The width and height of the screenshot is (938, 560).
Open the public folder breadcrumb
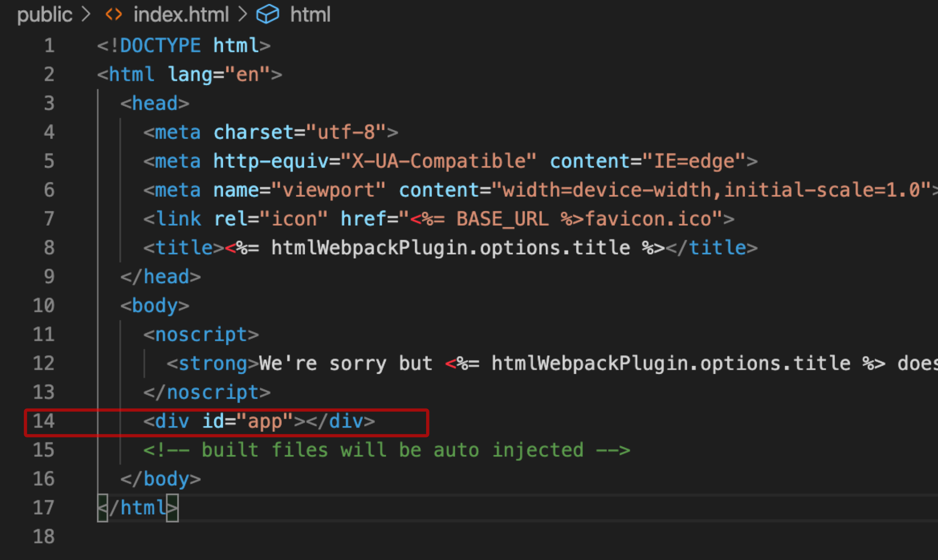tap(45, 15)
